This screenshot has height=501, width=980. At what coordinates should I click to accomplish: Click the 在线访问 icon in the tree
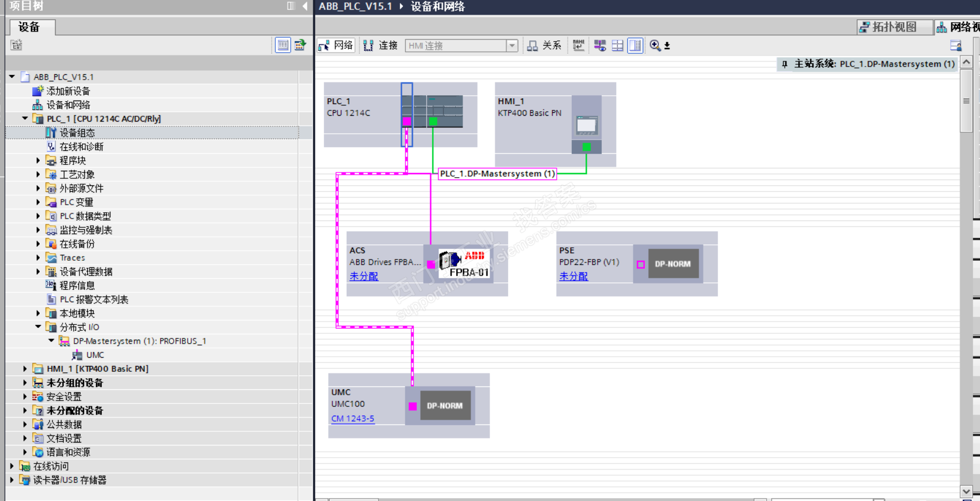click(x=25, y=466)
